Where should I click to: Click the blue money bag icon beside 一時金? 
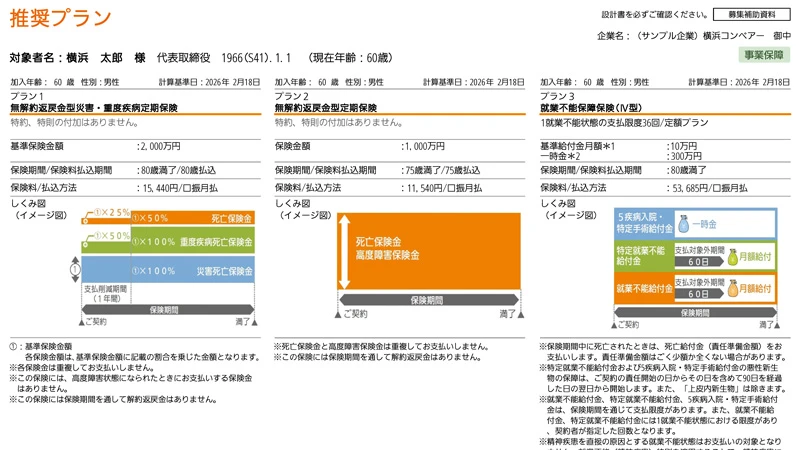coord(683,224)
